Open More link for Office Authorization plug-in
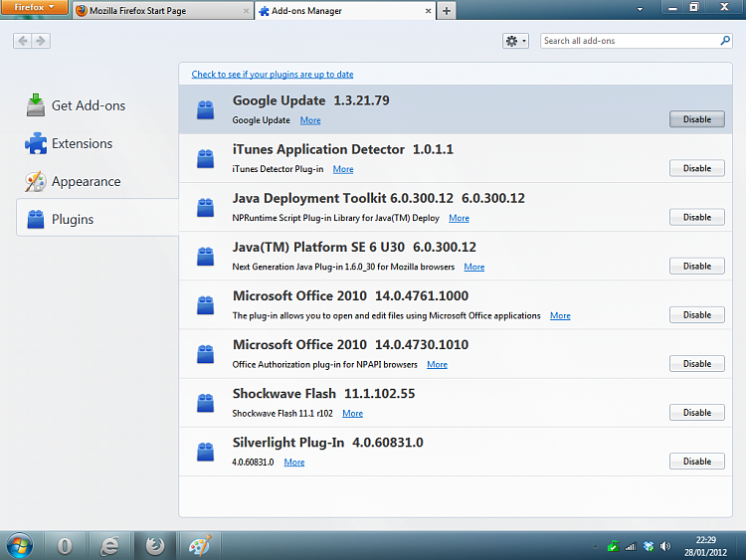 pos(438,364)
